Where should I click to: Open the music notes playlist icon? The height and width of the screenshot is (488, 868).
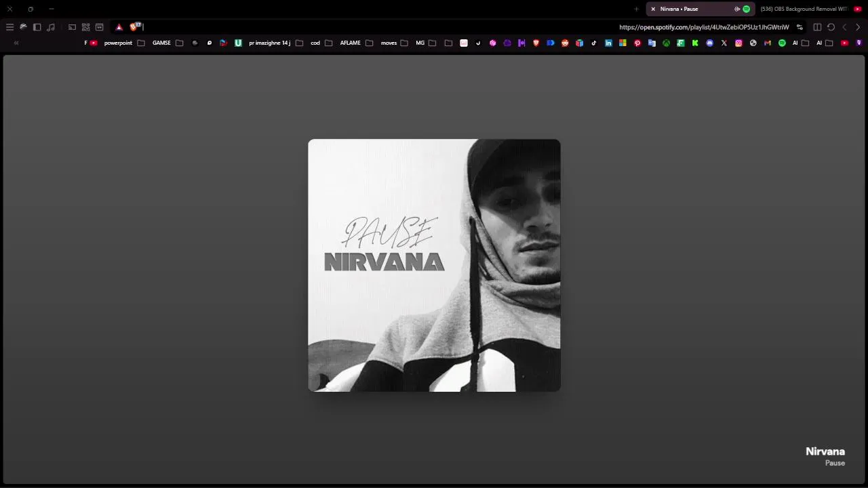(51, 27)
